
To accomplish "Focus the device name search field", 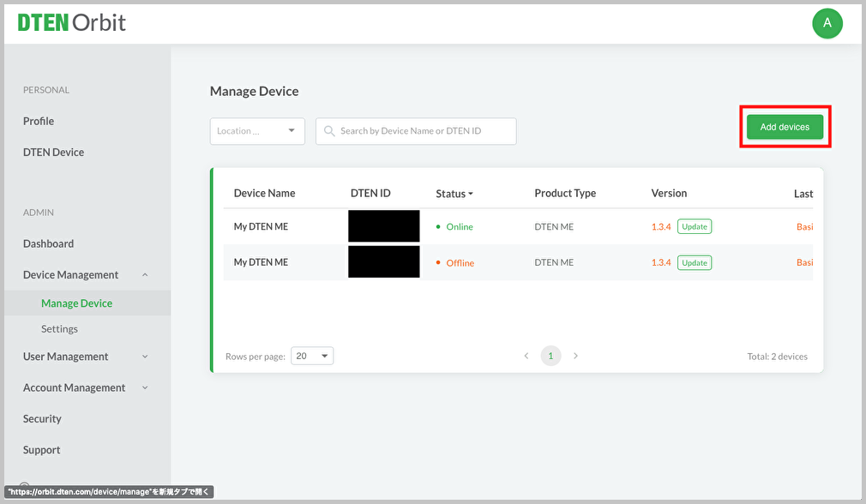I will pos(416,131).
